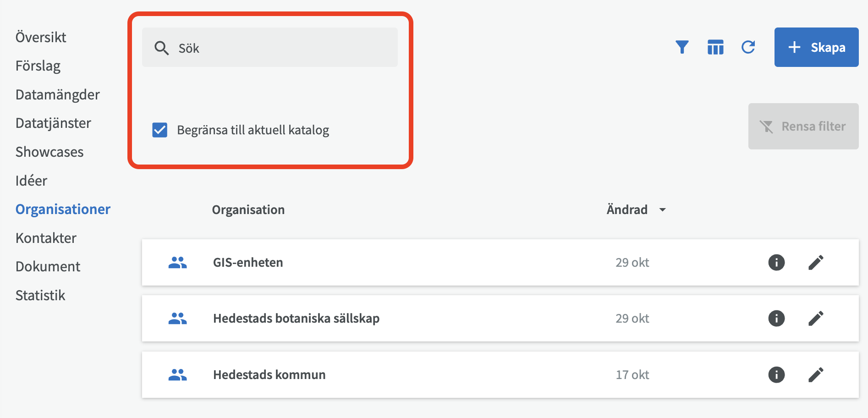Open the Showcases section
The height and width of the screenshot is (418, 868).
click(49, 152)
